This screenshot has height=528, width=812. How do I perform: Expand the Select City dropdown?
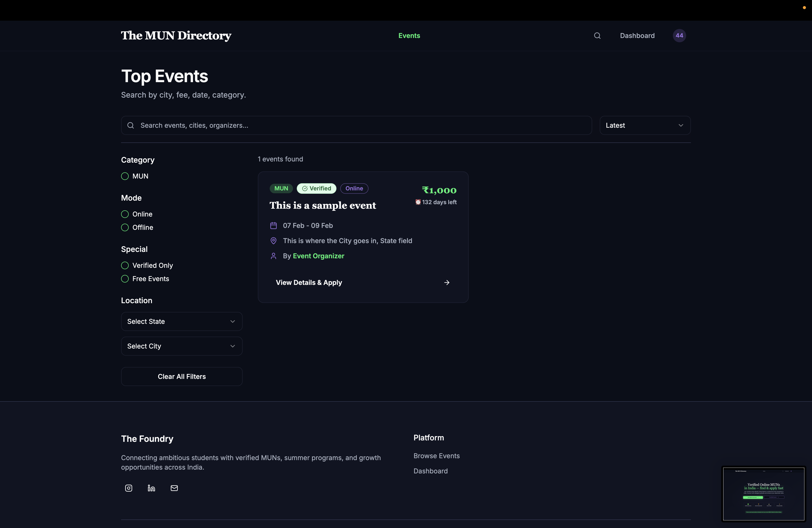tap(181, 346)
